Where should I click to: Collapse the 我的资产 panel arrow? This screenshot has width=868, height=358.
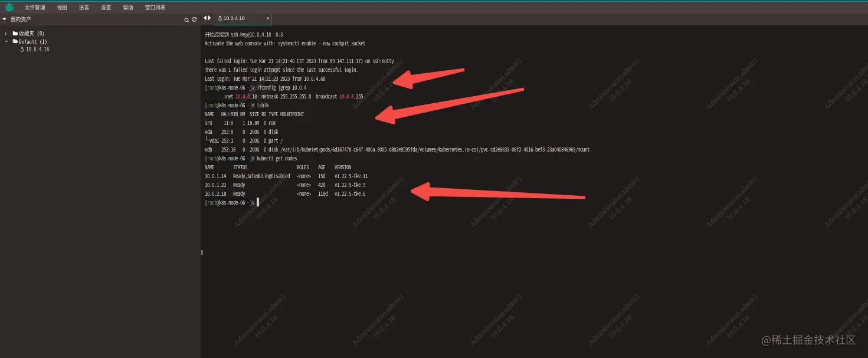pos(5,19)
